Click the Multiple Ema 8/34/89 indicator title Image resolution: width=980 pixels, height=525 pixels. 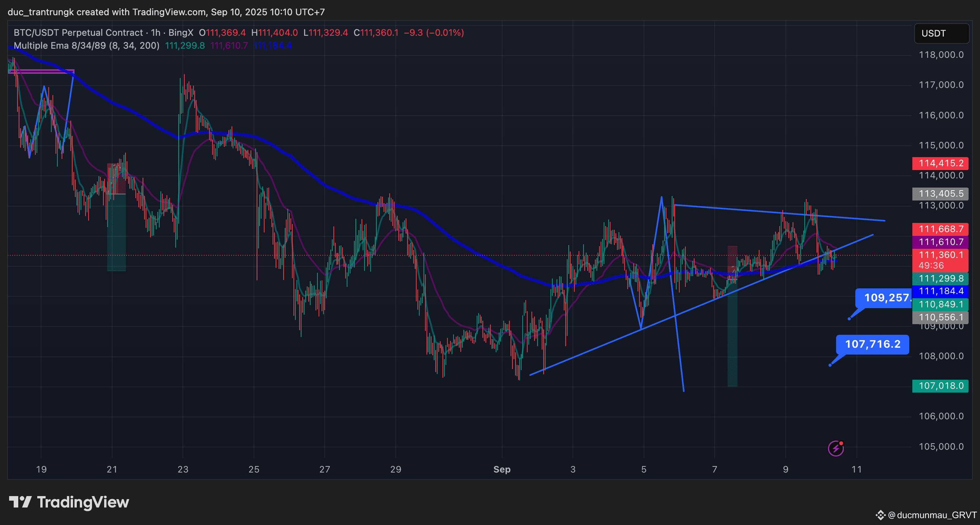point(86,46)
